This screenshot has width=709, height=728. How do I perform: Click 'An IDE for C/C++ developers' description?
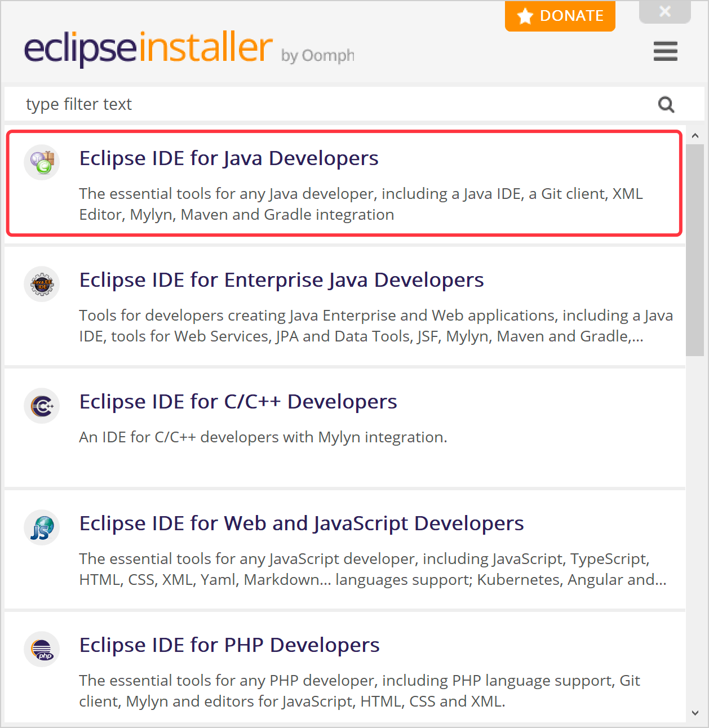click(263, 437)
